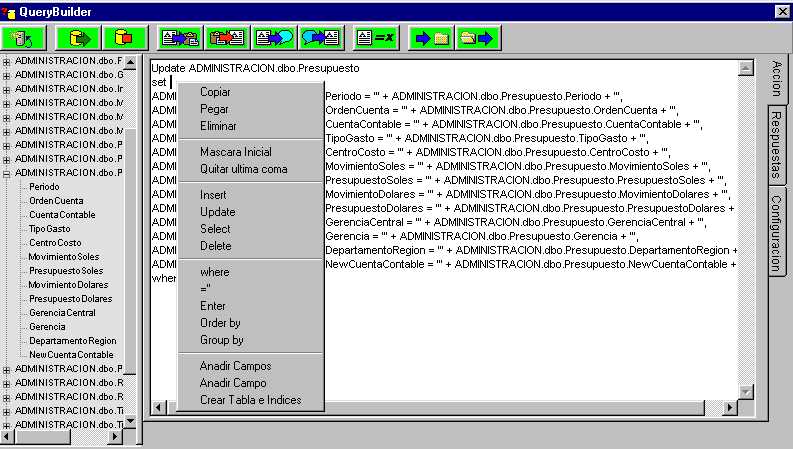Click the arrow-into-folder toolbar icon
The width and height of the screenshot is (793, 449).
tap(431, 38)
